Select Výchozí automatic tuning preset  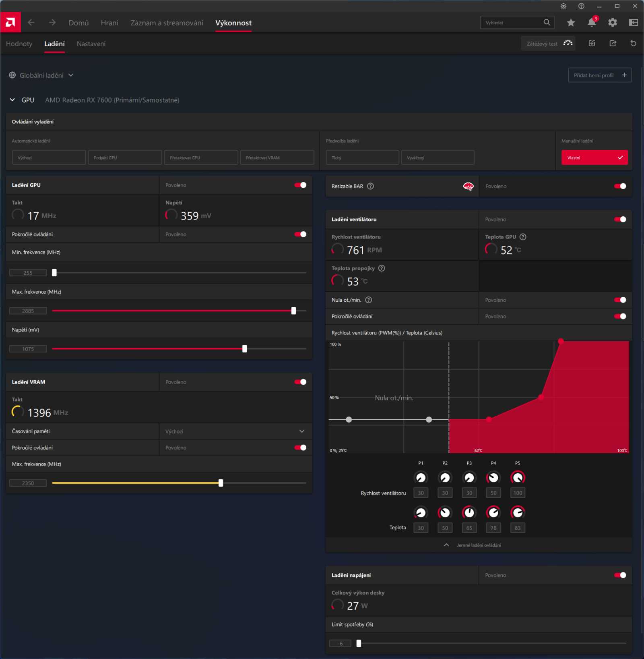tap(49, 157)
